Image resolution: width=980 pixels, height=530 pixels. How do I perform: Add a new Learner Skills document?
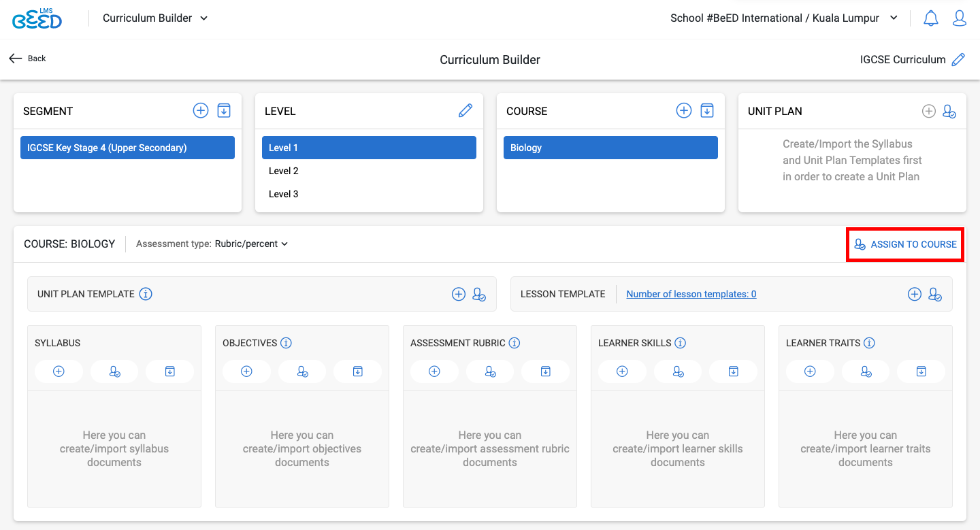[622, 371]
